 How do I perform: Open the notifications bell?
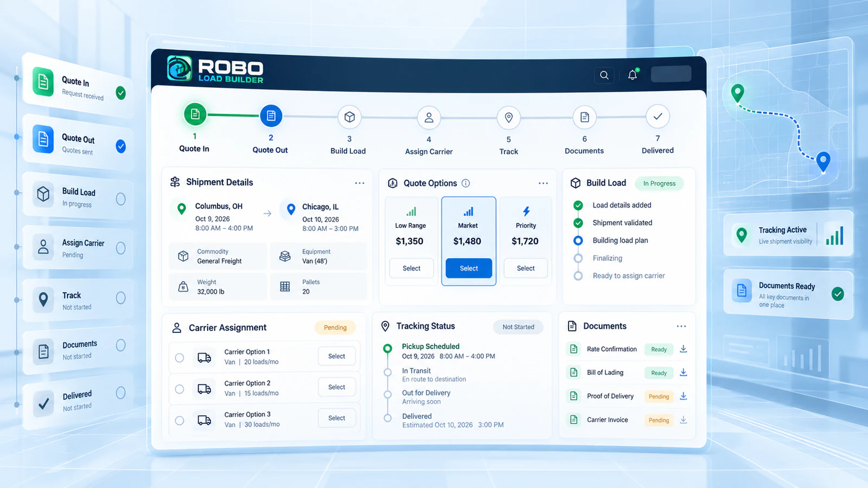[x=633, y=75]
